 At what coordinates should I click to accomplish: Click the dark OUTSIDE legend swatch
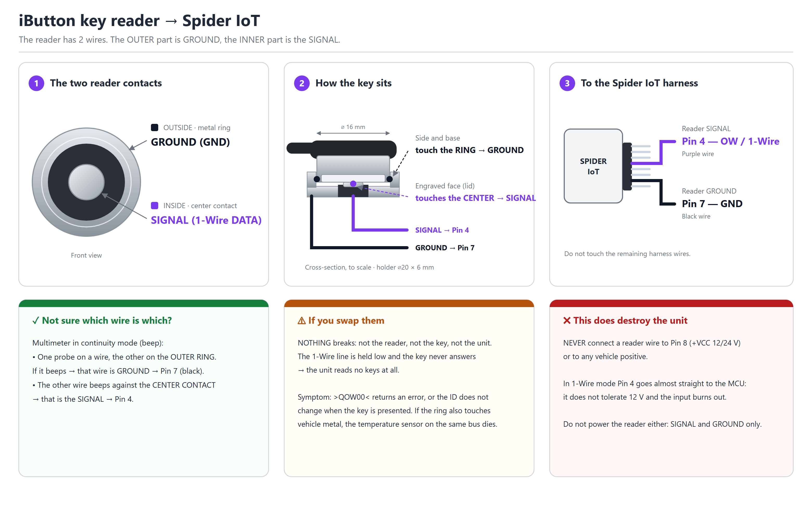pyautogui.click(x=154, y=127)
